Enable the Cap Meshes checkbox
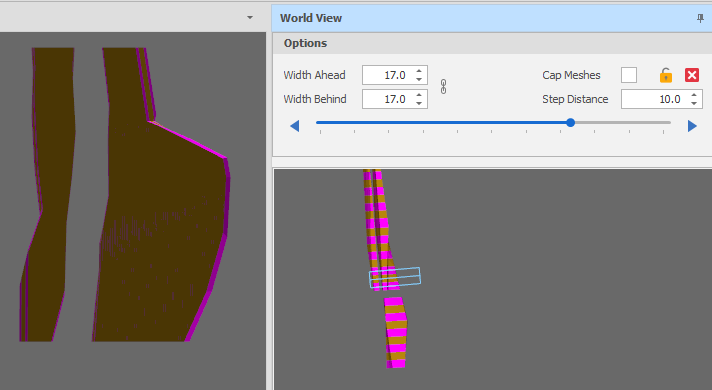The image size is (712, 390). 629,75
